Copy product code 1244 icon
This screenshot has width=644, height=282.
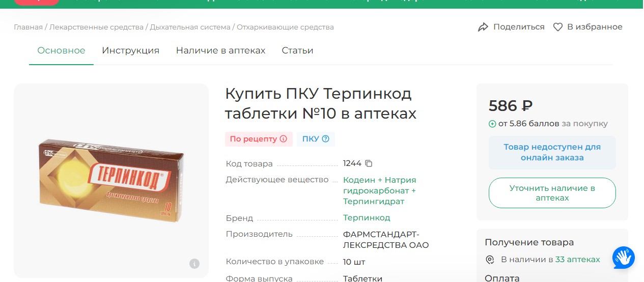coord(369,163)
